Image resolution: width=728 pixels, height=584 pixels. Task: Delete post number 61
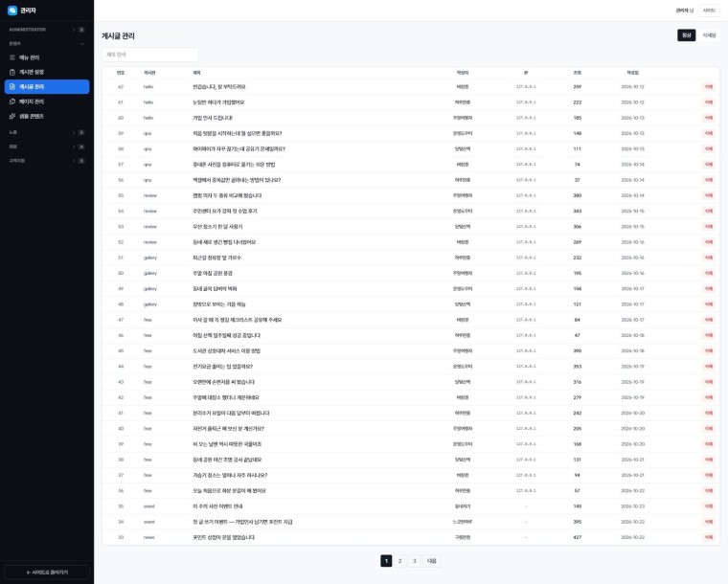point(709,102)
